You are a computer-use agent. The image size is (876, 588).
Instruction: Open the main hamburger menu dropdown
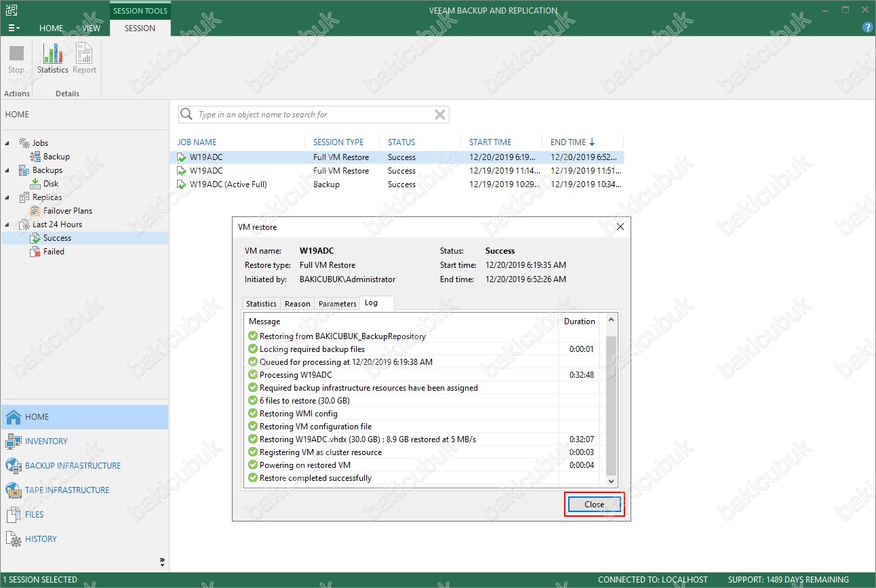click(x=14, y=28)
